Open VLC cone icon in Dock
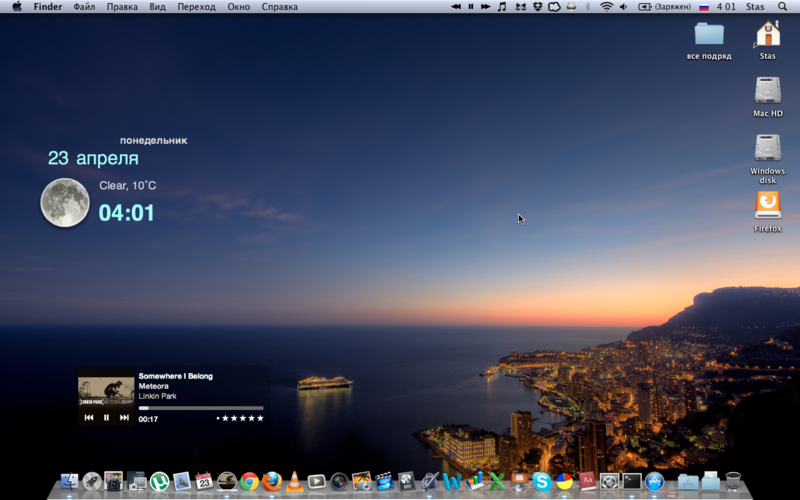The width and height of the screenshot is (800, 500). (x=294, y=481)
